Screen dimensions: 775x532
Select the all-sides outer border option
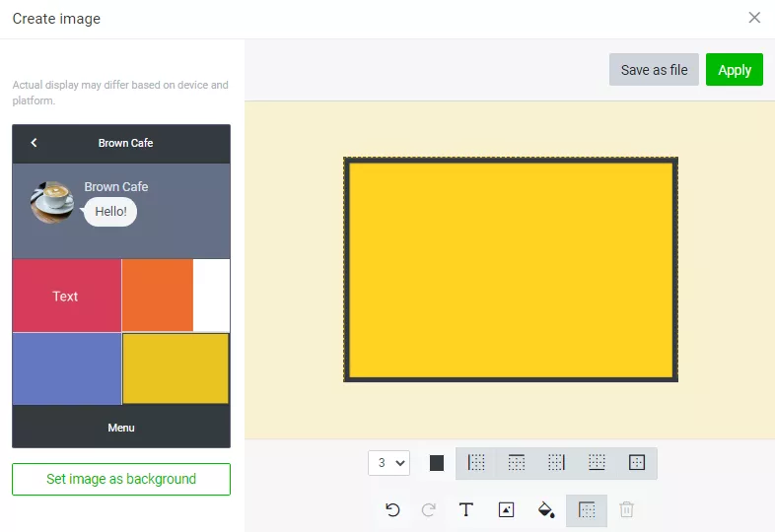pyautogui.click(x=637, y=463)
